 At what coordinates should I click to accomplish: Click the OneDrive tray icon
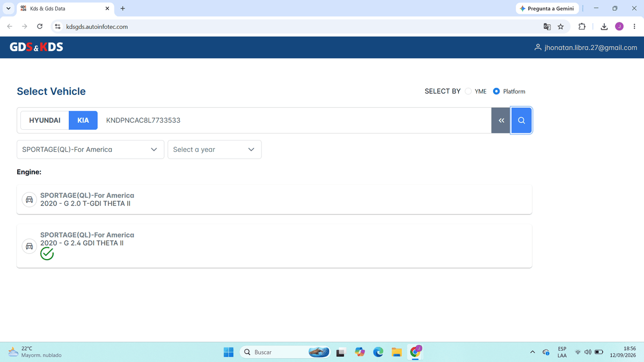tap(546, 352)
